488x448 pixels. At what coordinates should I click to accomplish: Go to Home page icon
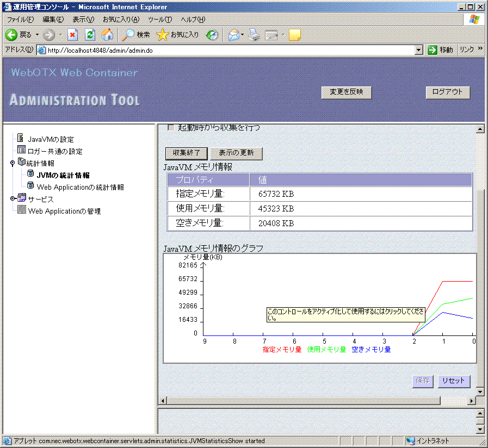coord(107,35)
